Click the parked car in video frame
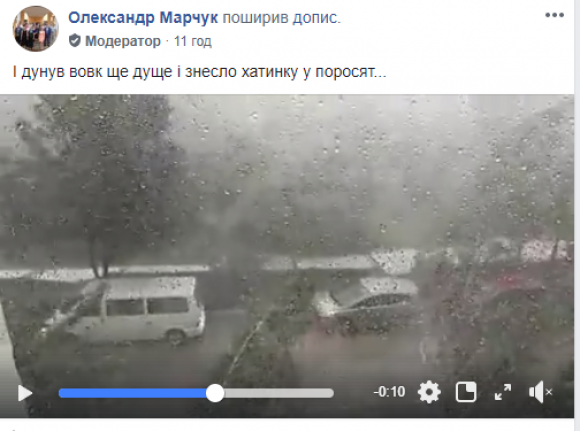This screenshot has width=580, height=431. point(368,302)
